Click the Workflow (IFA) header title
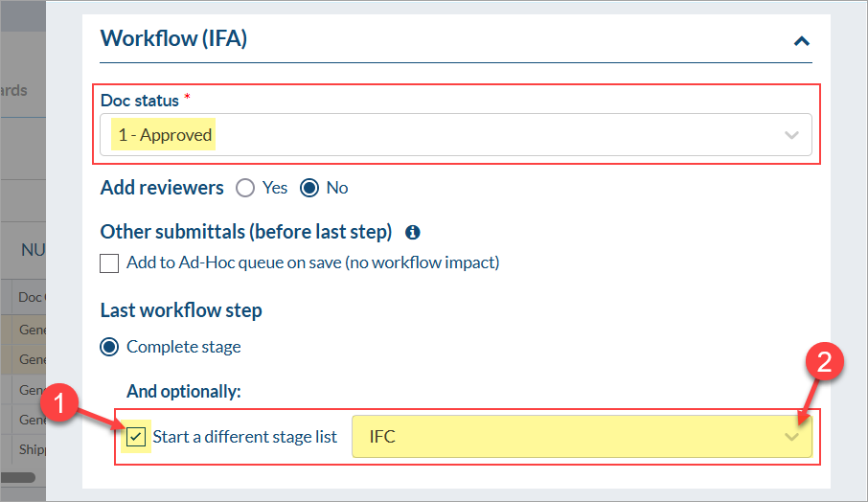Screen dimensions: 868x502 click(173, 39)
